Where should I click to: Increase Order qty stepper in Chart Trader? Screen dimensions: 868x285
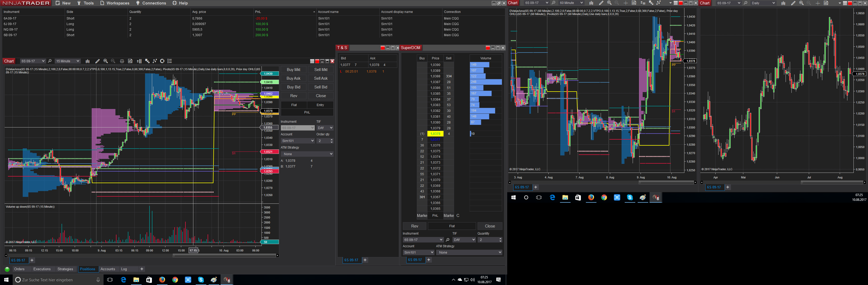coord(332,140)
